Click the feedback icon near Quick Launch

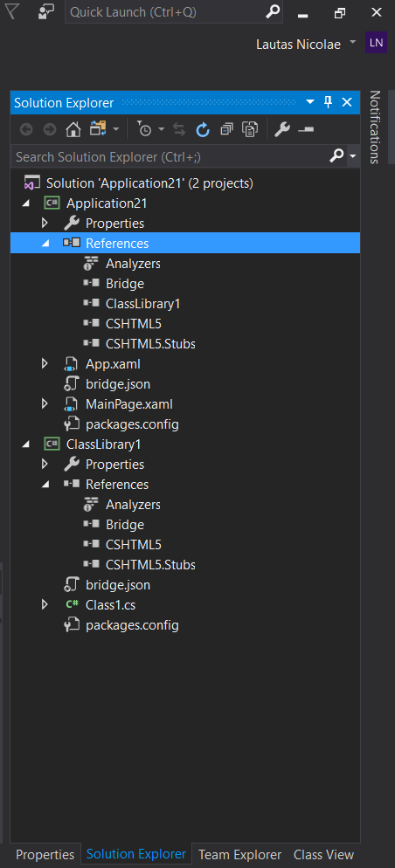click(x=46, y=12)
